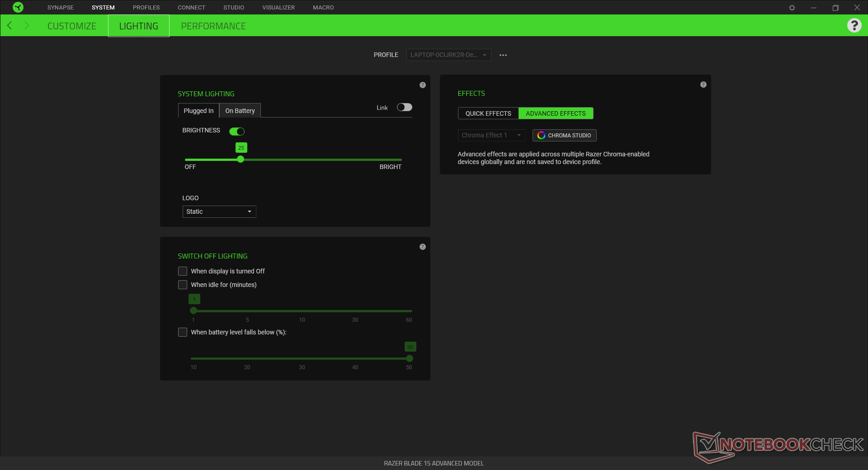The image size is (868, 470).
Task: Check 'When display is turned Off'
Action: click(x=183, y=271)
